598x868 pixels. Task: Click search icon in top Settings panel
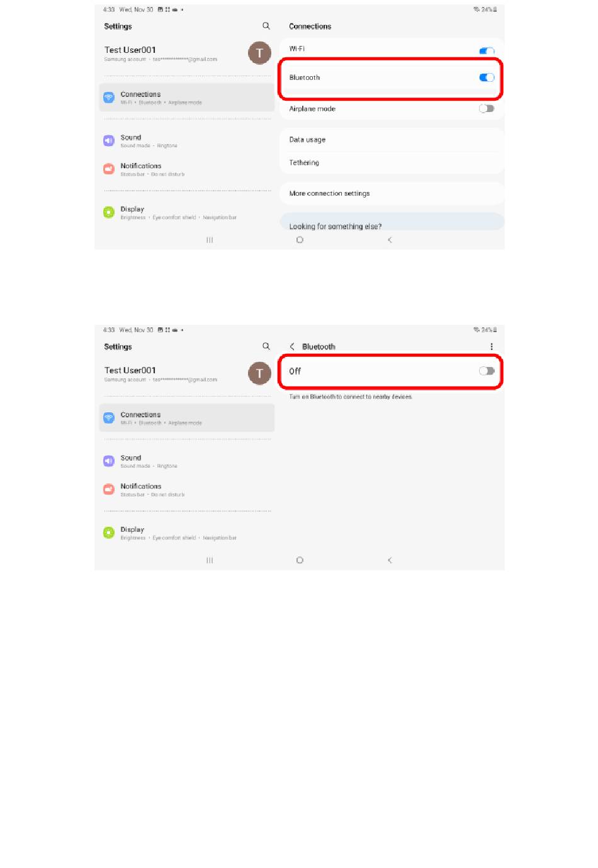point(266,26)
